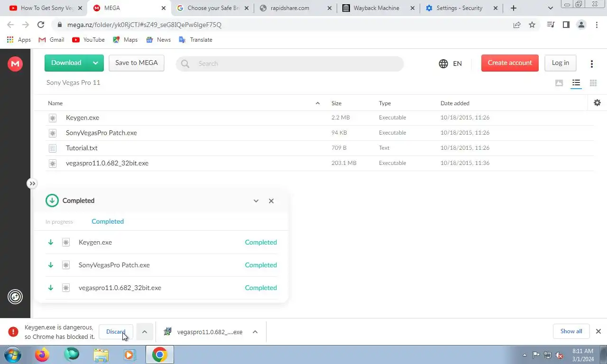Open the column settings gear icon
Viewport: 607px width, 364px height.
coord(597,102)
